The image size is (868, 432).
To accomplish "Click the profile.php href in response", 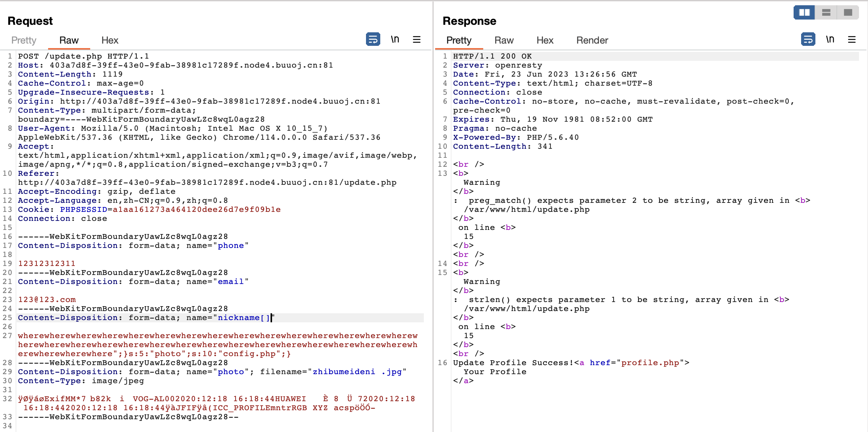I will tap(650, 363).
